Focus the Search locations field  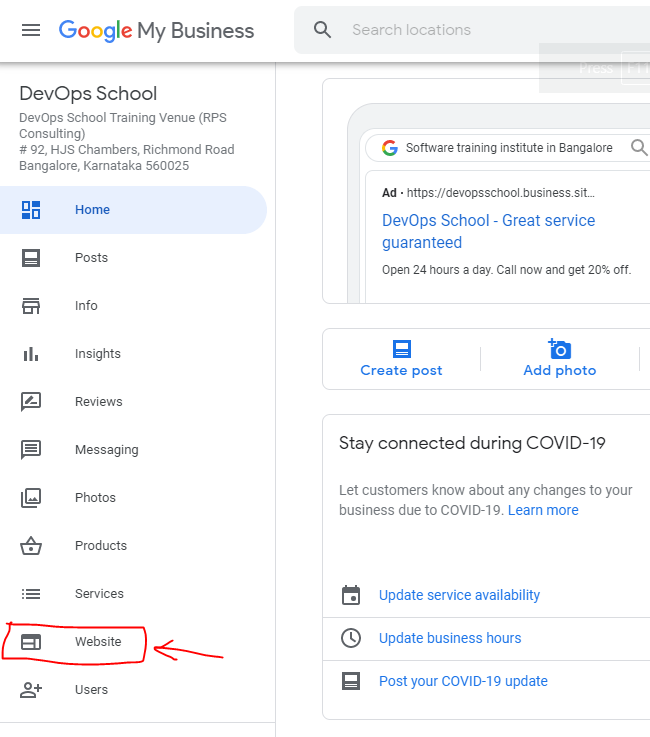pos(472,30)
